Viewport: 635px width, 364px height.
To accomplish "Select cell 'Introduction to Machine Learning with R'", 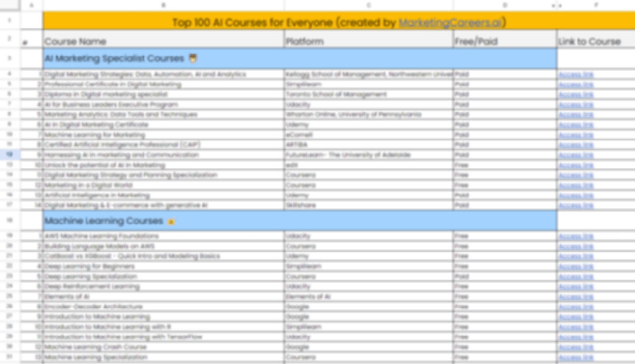I will tap(163, 327).
